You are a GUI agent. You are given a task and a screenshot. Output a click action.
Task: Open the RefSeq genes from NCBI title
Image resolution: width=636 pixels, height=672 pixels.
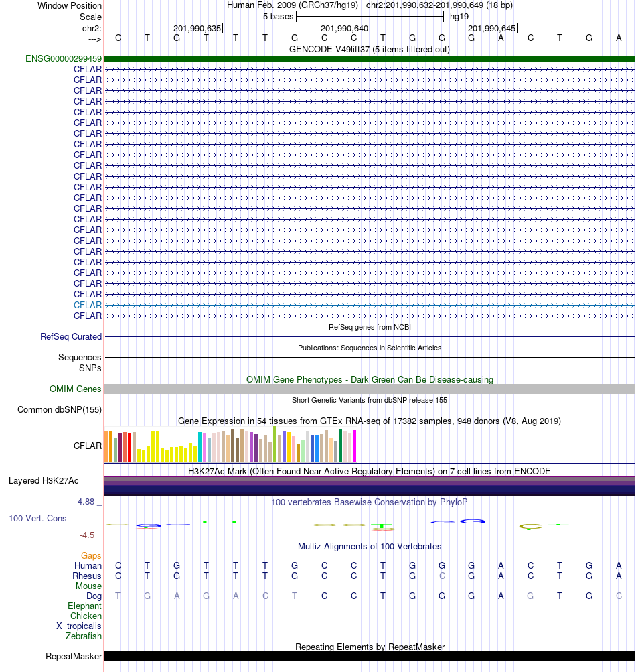[x=370, y=327]
